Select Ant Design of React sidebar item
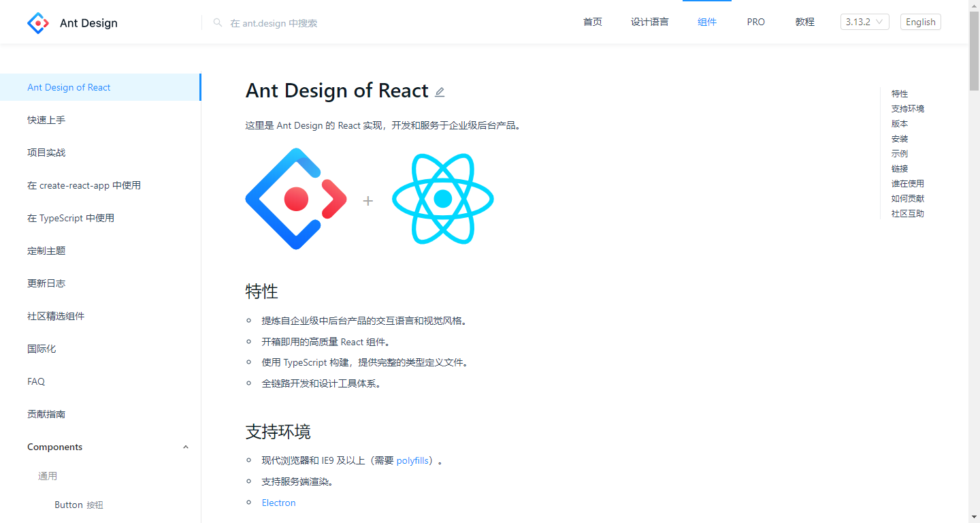Screen dimensions: 980x523 click(x=101, y=87)
